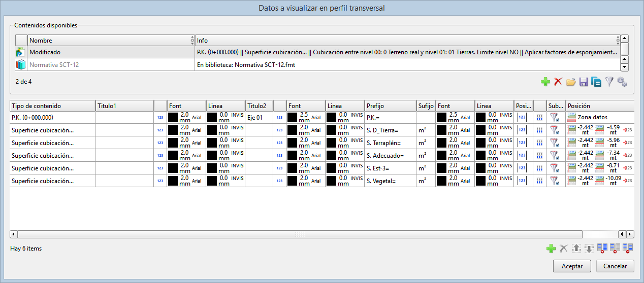Click Titulo2 123 format icon for Eje 01
The width and height of the screenshot is (644, 283).
pyautogui.click(x=279, y=117)
